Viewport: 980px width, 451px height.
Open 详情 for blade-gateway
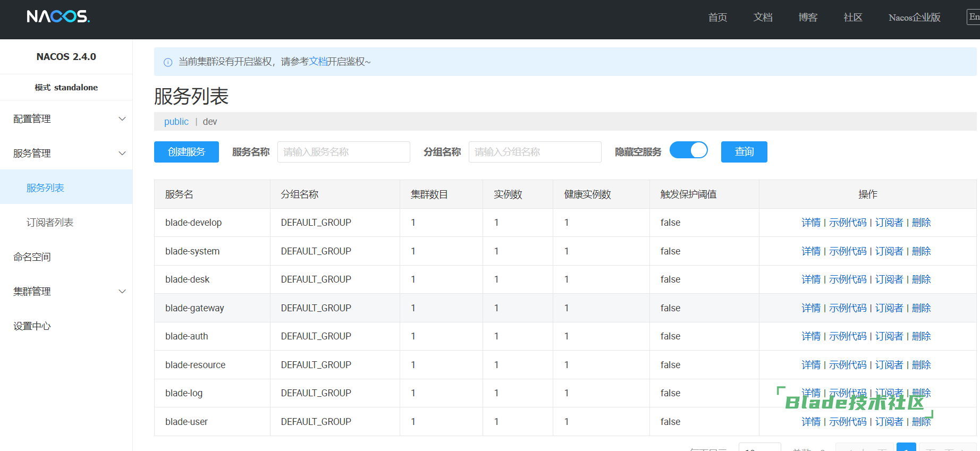pyautogui.click(x=811, y=308)
